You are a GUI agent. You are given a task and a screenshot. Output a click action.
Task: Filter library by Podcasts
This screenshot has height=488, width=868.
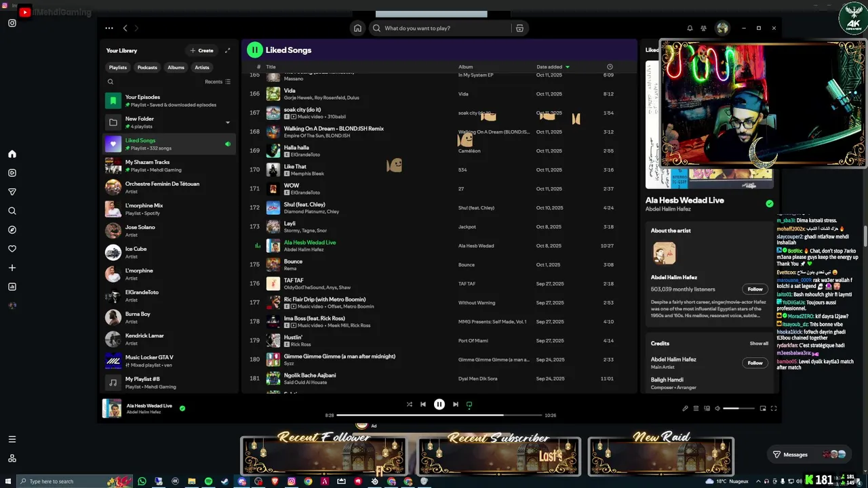[x=147, y=68]
